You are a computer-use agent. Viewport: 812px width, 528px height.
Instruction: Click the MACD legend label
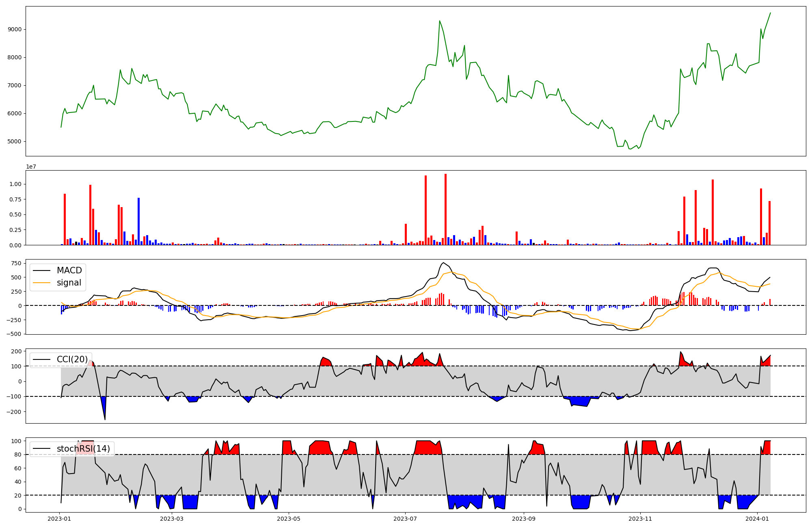[x=69, y=270]
